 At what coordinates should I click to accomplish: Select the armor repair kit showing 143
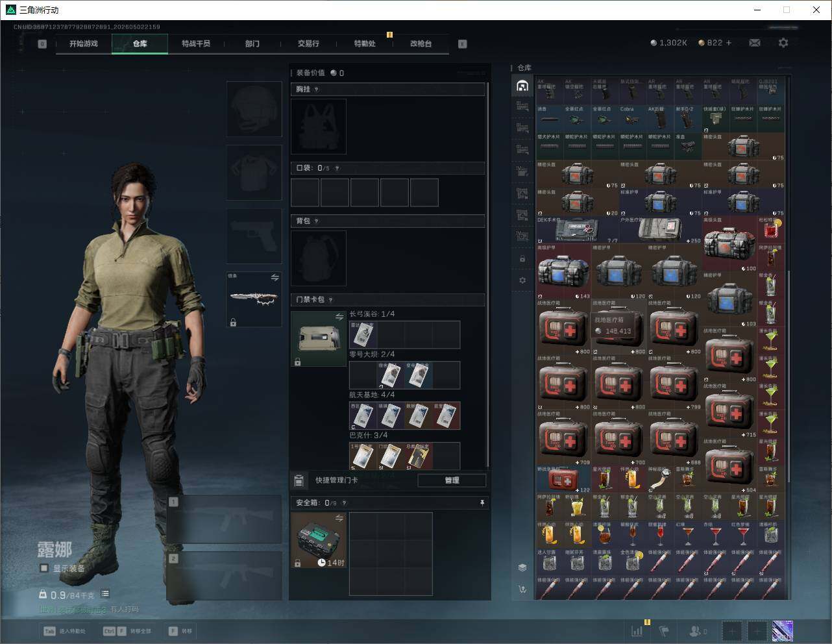point(564,272)
